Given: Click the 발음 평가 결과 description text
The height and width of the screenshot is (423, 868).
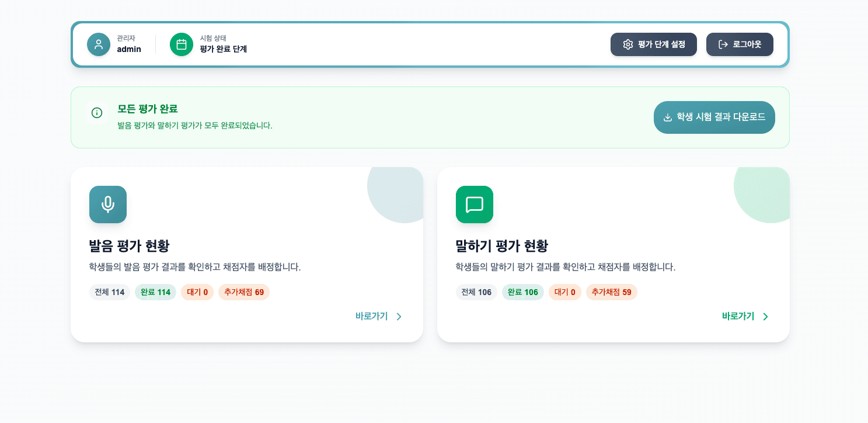Looking at the screenshot, I should coord(195,267).
